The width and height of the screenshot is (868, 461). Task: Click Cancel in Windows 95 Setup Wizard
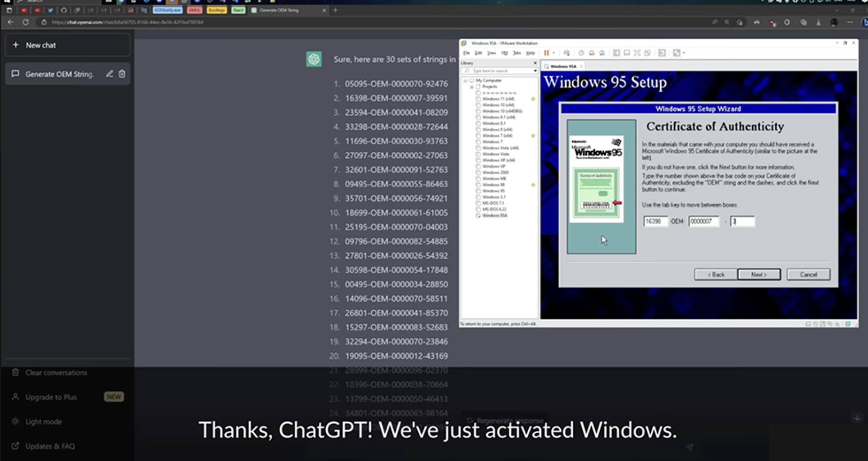(809, 275)
